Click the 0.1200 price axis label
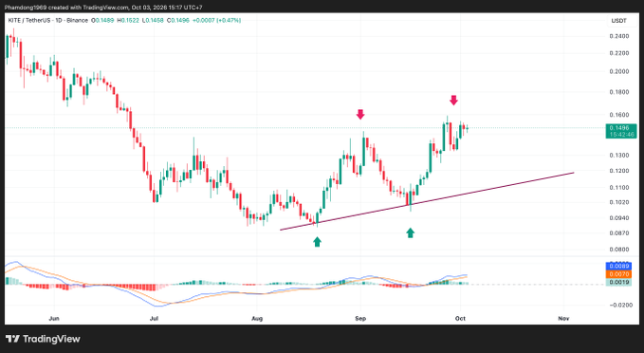The width and height of the screenshot is (644, 353). click(619, 171)
